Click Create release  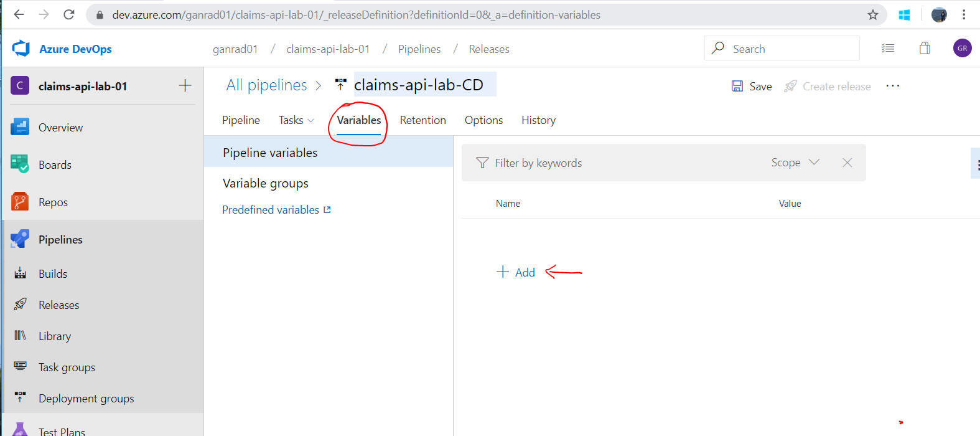[x=828, y=86]
